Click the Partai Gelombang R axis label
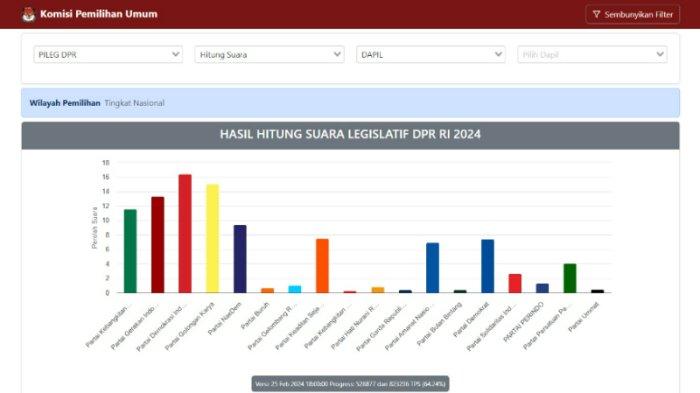700x393 pixels. tap(272, 327)
